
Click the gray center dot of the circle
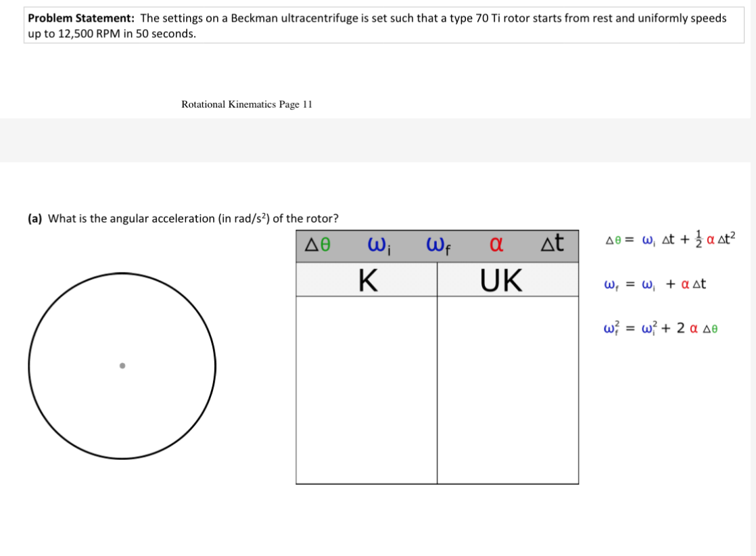(122, 366)
